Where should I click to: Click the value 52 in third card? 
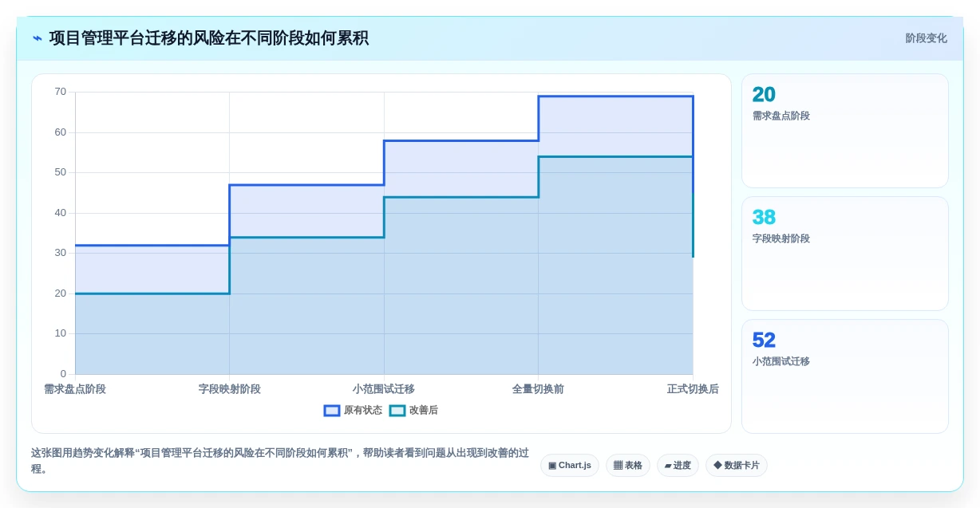pyautogui.click(x=764, y=341)
